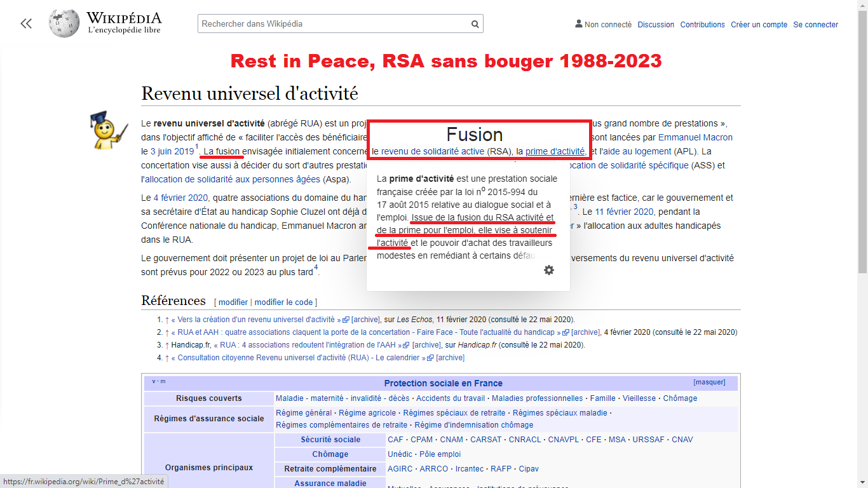Open the Chômage link in Risques couverts row

[x=680, y=398]
